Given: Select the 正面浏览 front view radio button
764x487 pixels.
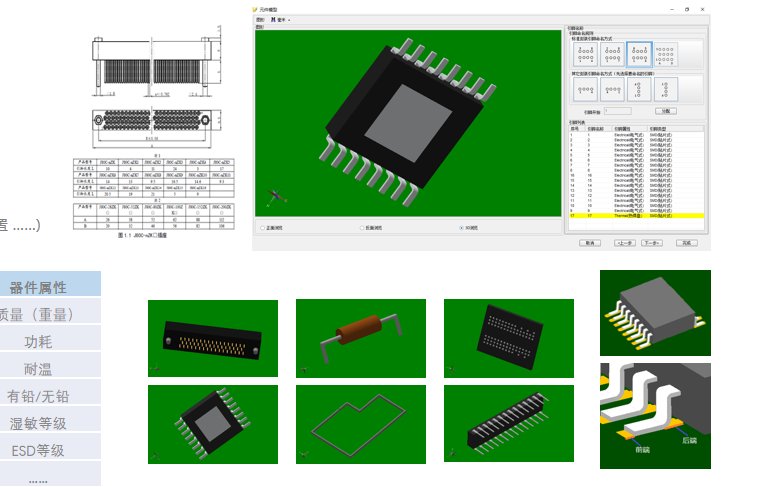Looking at the screenshot, I should tap(262, 228).
